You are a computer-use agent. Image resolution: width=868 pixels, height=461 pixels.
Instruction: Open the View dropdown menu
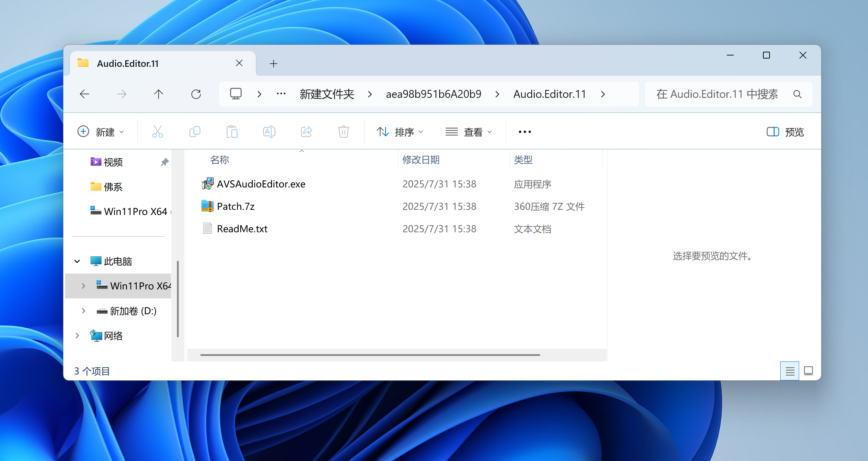468,132
